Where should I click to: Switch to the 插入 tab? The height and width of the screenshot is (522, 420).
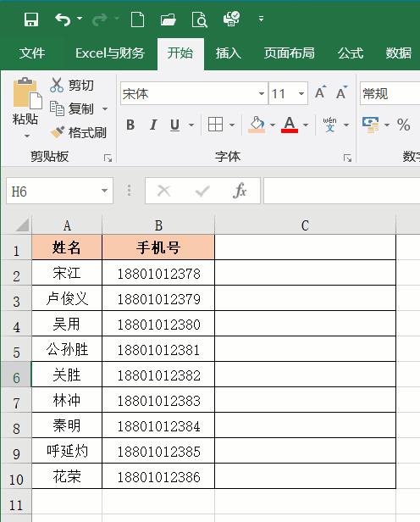pos(229,53)
